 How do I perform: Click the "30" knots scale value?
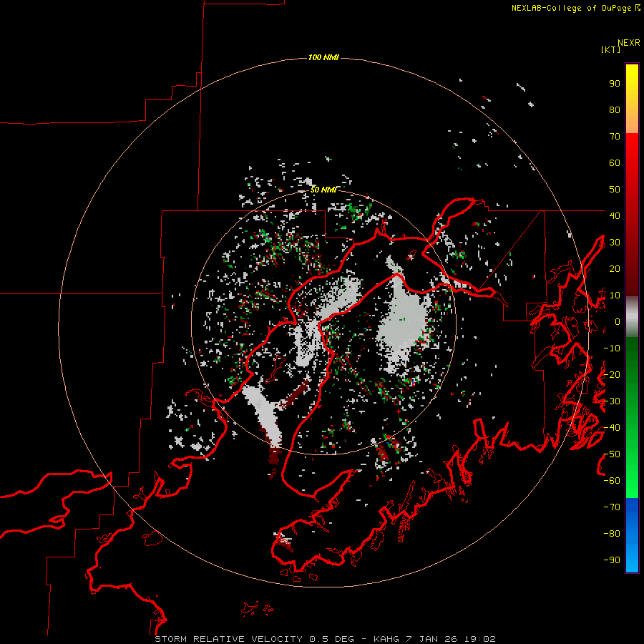tap(615, 243)
